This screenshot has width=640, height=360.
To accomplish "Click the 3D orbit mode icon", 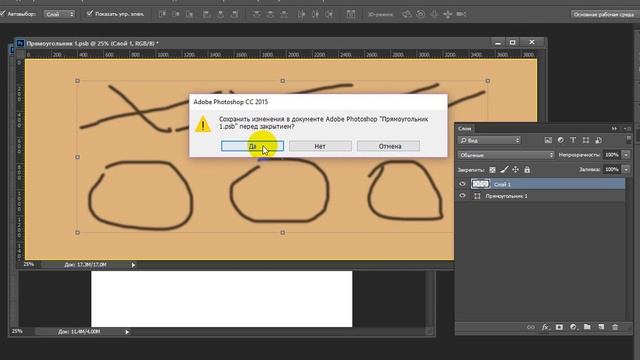I will pyautogui.click(x=407, y=14).
